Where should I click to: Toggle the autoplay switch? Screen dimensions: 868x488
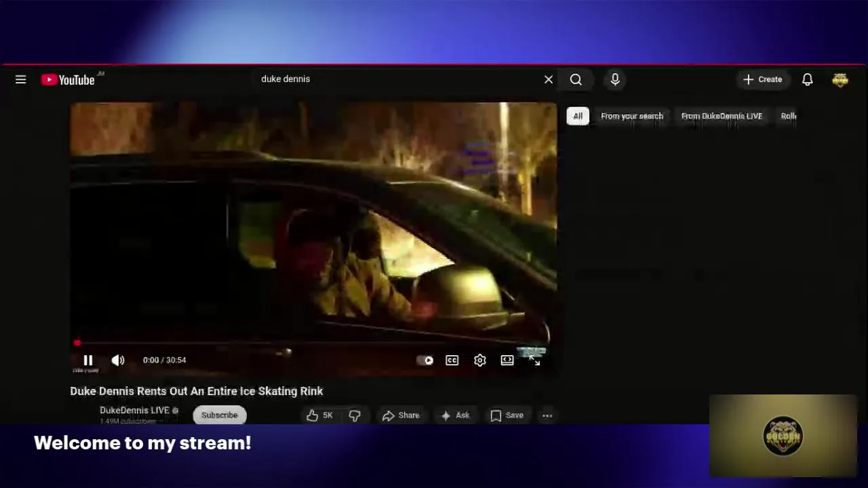[426, 360]
